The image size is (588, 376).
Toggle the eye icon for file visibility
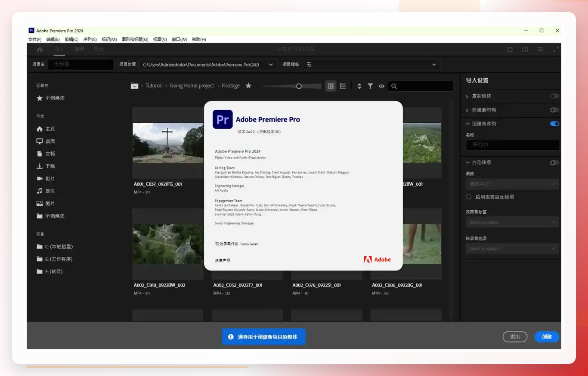pos(381,86)
